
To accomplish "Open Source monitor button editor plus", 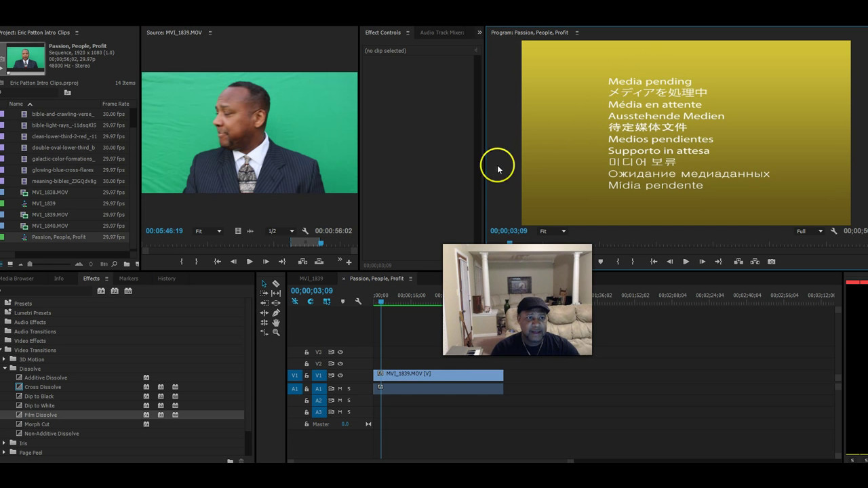I will [349, 262].
